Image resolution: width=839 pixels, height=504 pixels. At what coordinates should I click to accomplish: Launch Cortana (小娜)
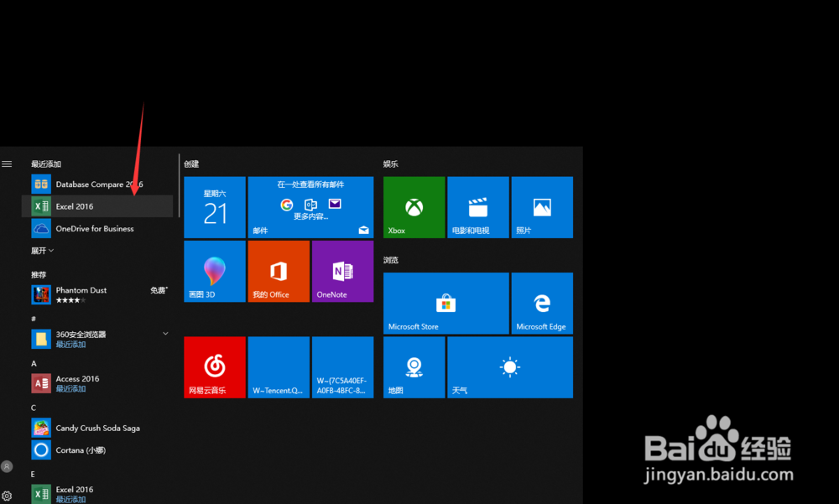click(x=97, y=450)
